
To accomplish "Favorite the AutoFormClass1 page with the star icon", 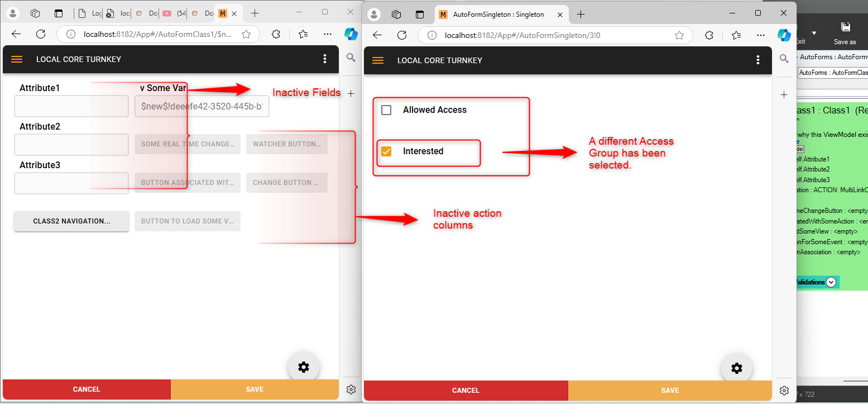I will coord(246,34).
